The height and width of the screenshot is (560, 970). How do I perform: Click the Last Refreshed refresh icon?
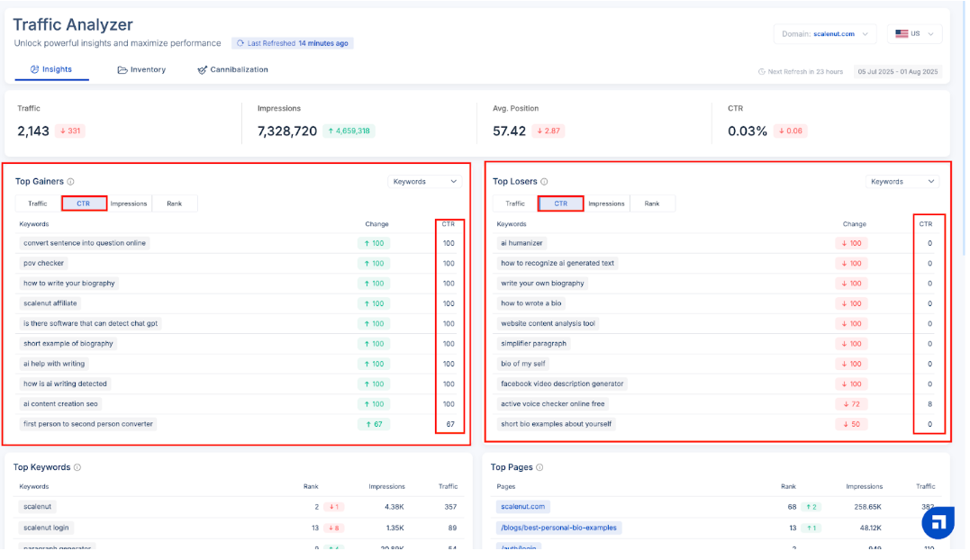(240, 43)
